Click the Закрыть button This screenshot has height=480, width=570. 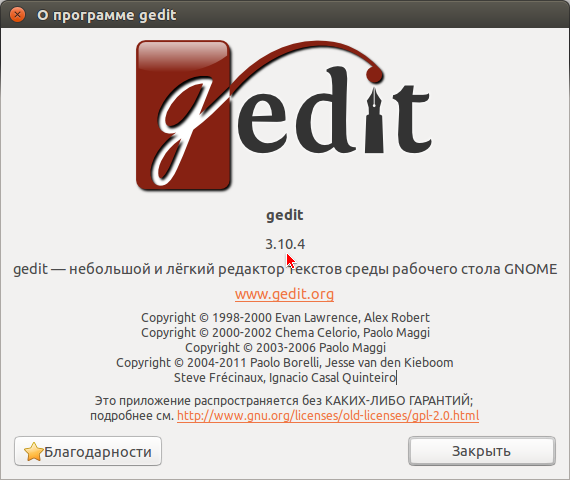(x=482, y=451)
